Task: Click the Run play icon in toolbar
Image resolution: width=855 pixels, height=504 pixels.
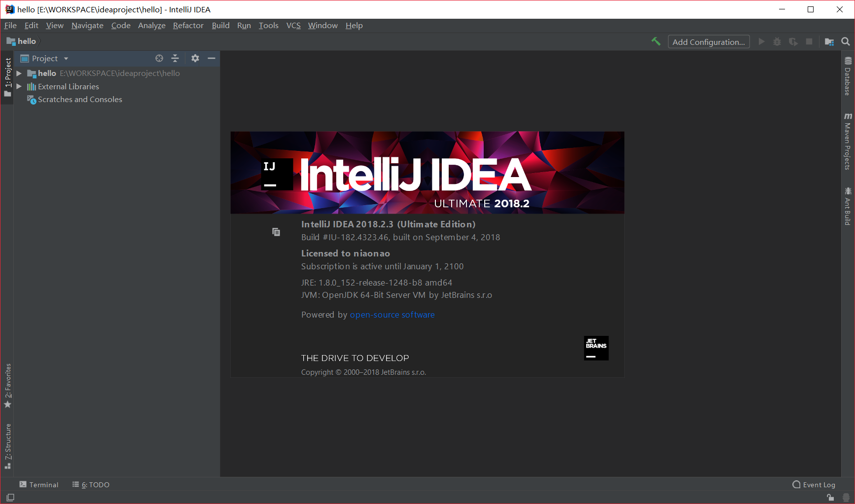Action: click(762, 42)
